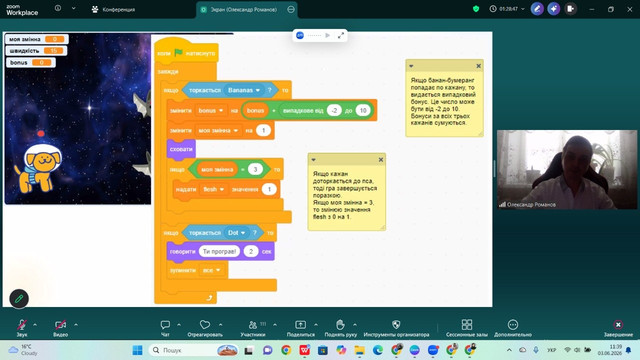Click the -2 value field in випадкове block
Image resolution: width=640 pixels, height=360 pixels.
tap(334, 111)
